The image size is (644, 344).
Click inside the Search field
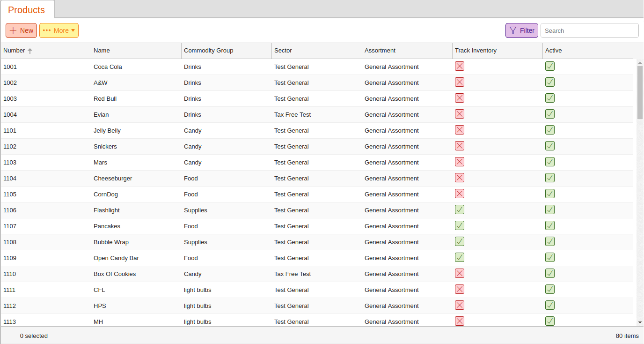click(589, 30)
